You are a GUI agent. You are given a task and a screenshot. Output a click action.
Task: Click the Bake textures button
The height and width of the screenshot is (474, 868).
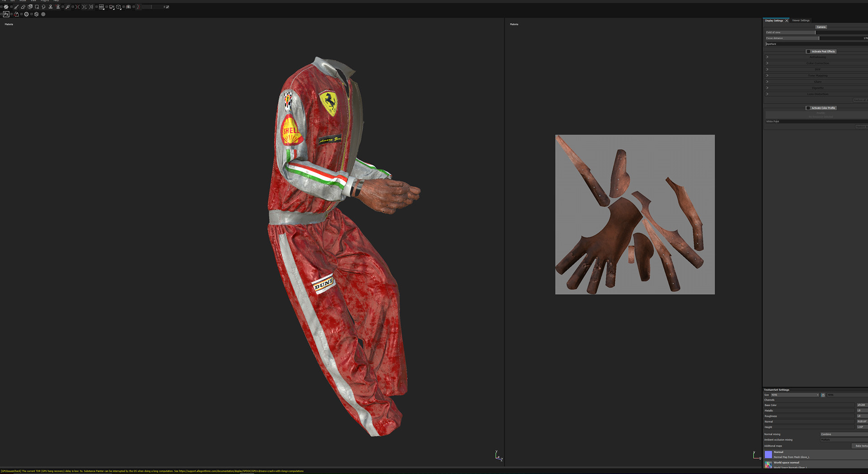[860, 446]
